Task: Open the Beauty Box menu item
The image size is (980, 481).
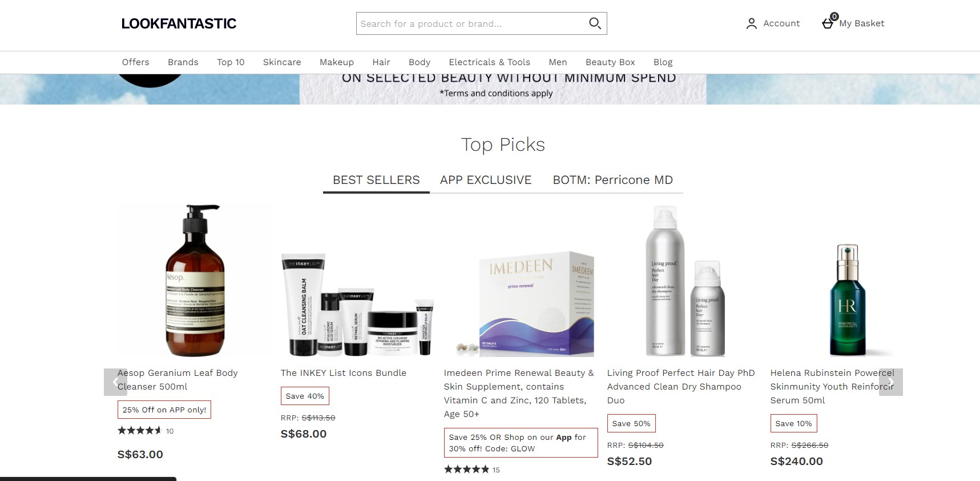Action: click(610, 62)
